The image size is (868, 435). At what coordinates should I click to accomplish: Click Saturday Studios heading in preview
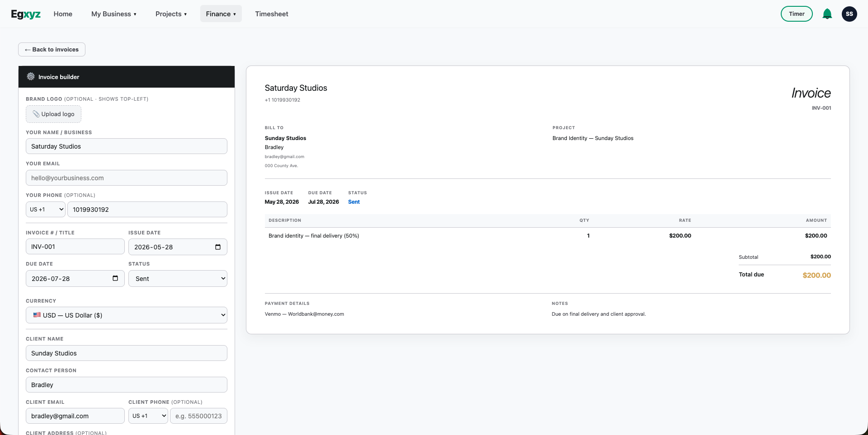pos(296,88)
